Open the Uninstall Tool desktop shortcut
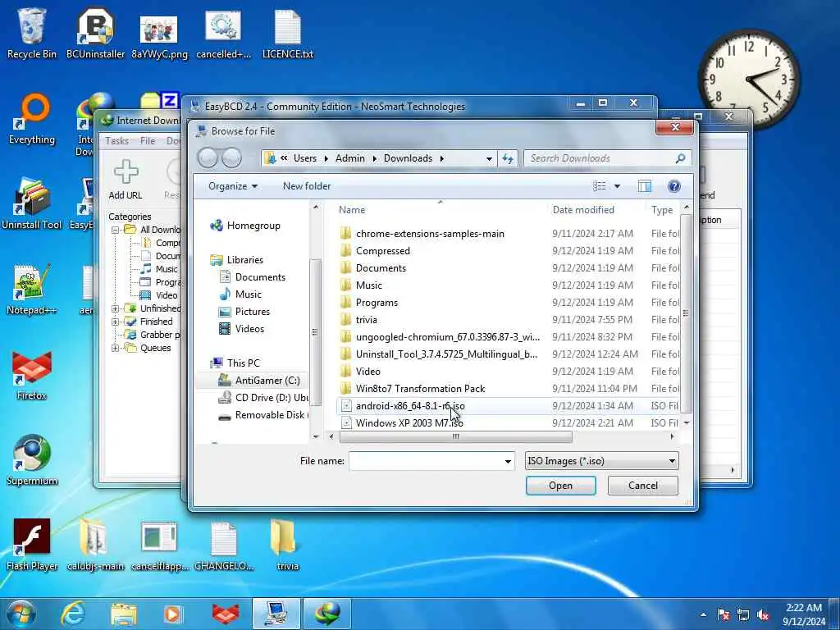This screenshot has width=840, height=630. 32,204
